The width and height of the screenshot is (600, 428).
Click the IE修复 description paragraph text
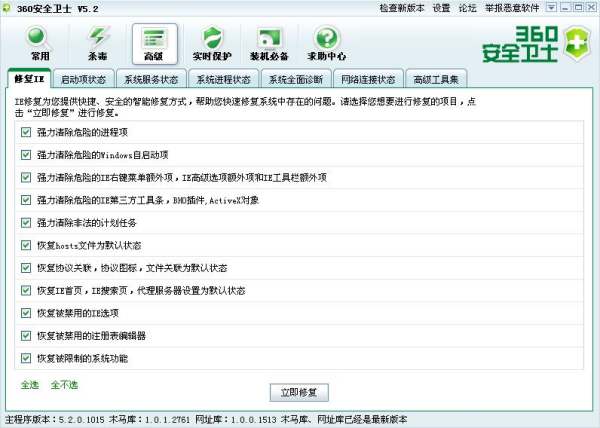(x=245, y=107)
